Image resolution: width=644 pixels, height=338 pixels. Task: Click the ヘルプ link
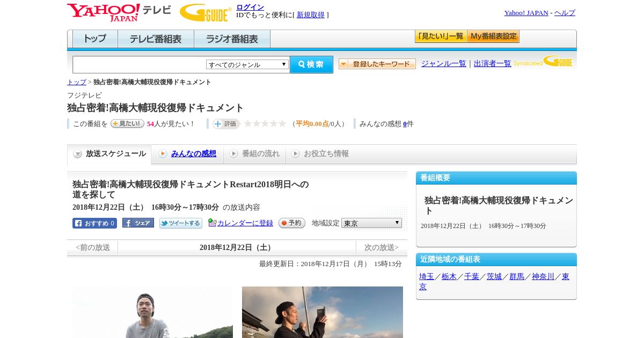tap(565, 13)
